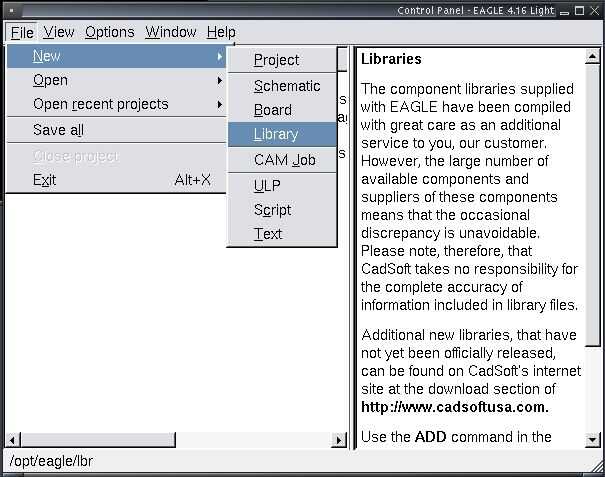Create a new Board
605x477 pixels.
[273, 110]
